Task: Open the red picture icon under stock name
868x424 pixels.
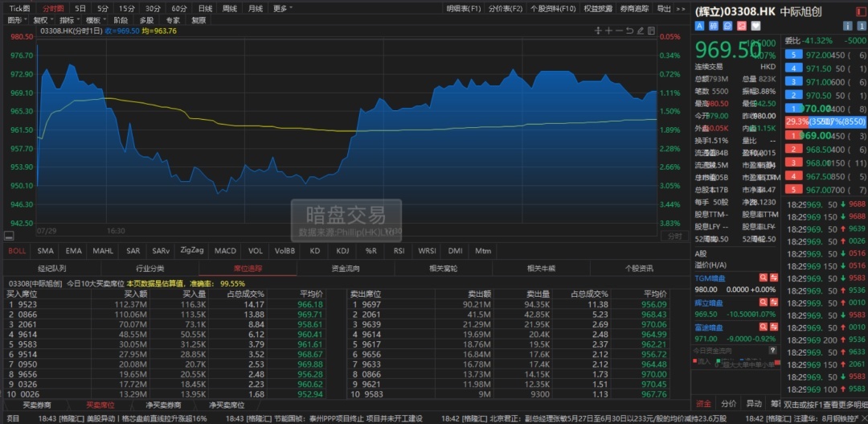Action: click(742, 26)
